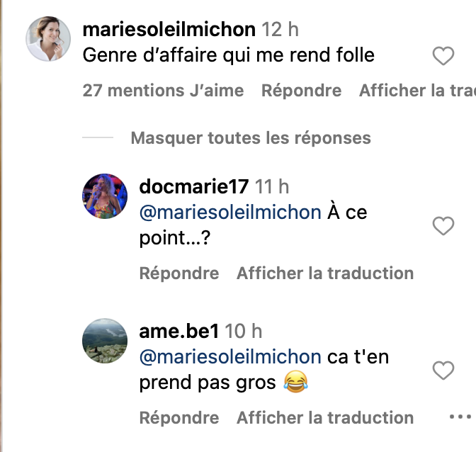This screenshot has width=476, height=452.
Task: Like mariesoleilmichon's comment with the heart icon
Action: (x=443, y=56)
